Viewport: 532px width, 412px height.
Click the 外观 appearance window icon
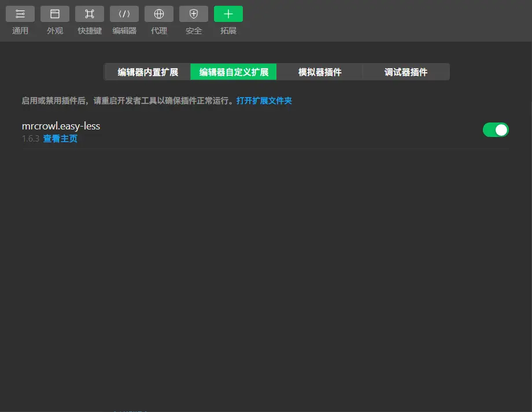(55, 14)
